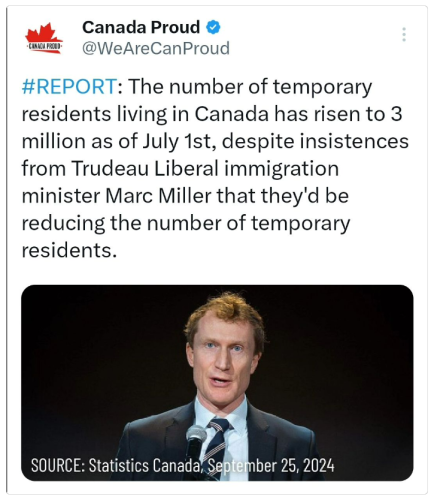Screen dimensions: 434x500
Task: Click the speaker's face in the photo
Action: pos(224,357)
